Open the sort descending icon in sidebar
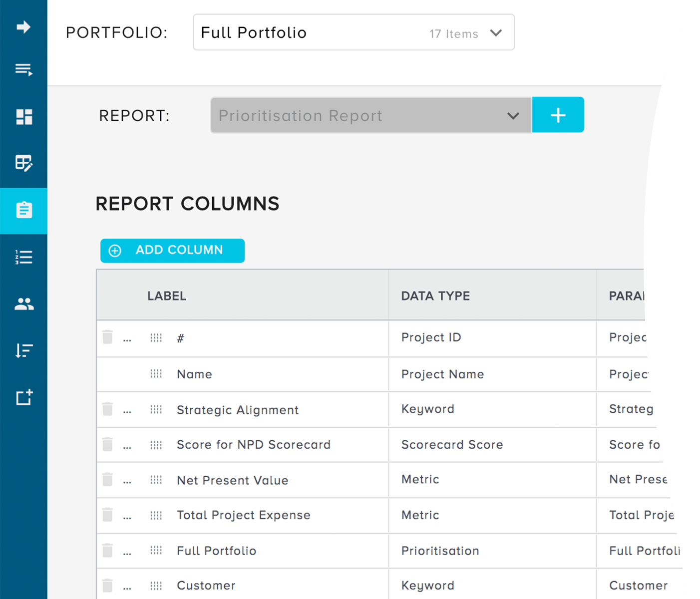This screenshot has height=599, width=700. coord(23,350)
